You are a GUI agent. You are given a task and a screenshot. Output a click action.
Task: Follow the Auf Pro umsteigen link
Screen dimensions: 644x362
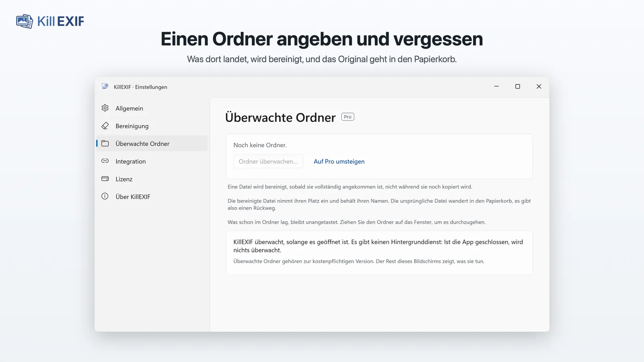coord(339,161)
